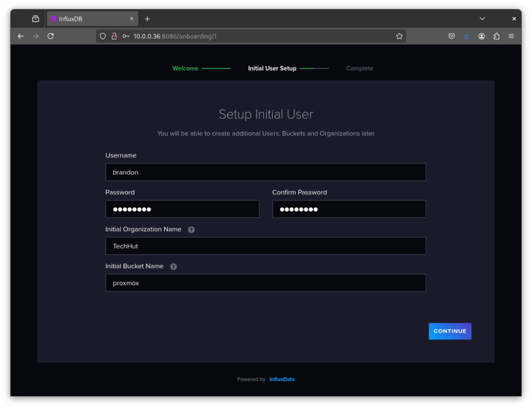Screen dimensions: 532x408
Task: Open the tracking protection shield icon
Action: [x=102, y=36]
